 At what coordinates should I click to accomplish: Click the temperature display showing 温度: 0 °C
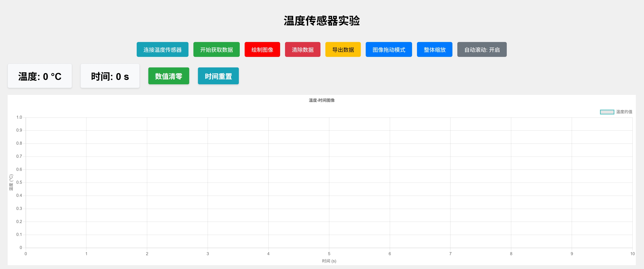pyautogui.click(x=39, y=76)
